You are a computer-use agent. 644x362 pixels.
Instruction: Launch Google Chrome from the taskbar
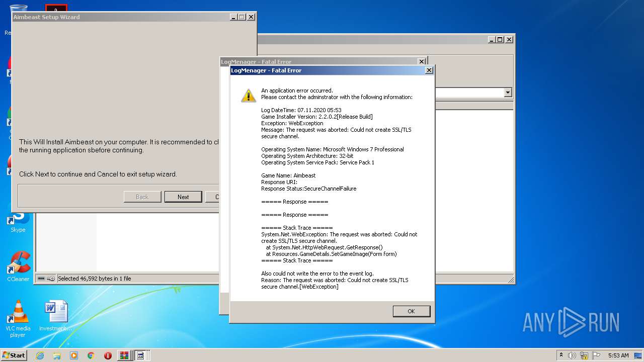coord(91,355)
